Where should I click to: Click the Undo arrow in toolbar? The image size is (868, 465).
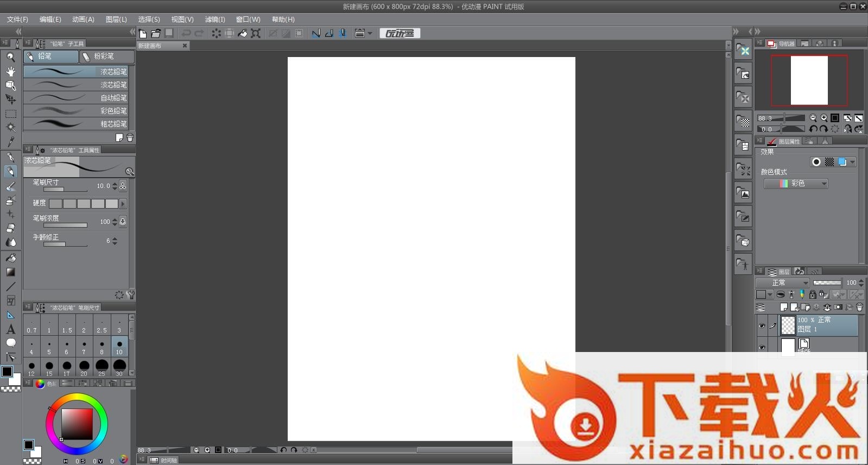point(186,33)
